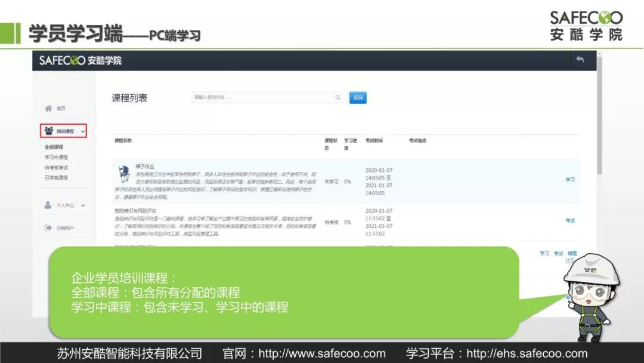Select 学习中课程 in the sidebar

point(56,157)
